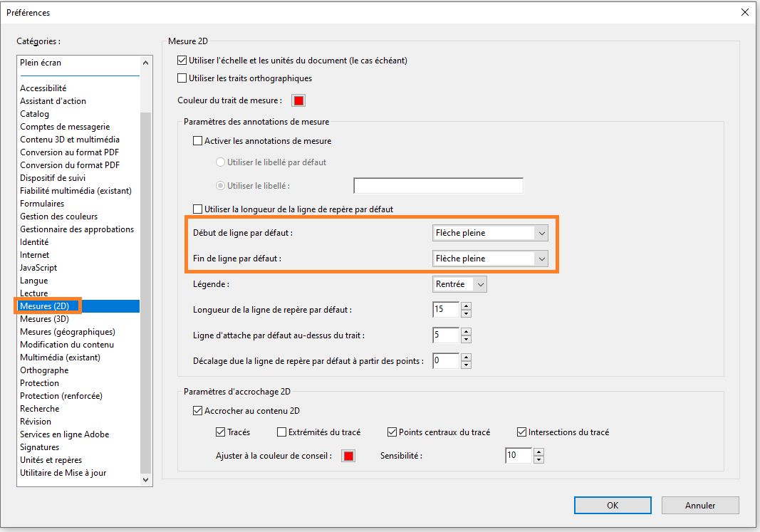Uncheck "Accrocher au contenu 2D"
The height and width of the screenshot is (532, 760).
tap(197, 411)
